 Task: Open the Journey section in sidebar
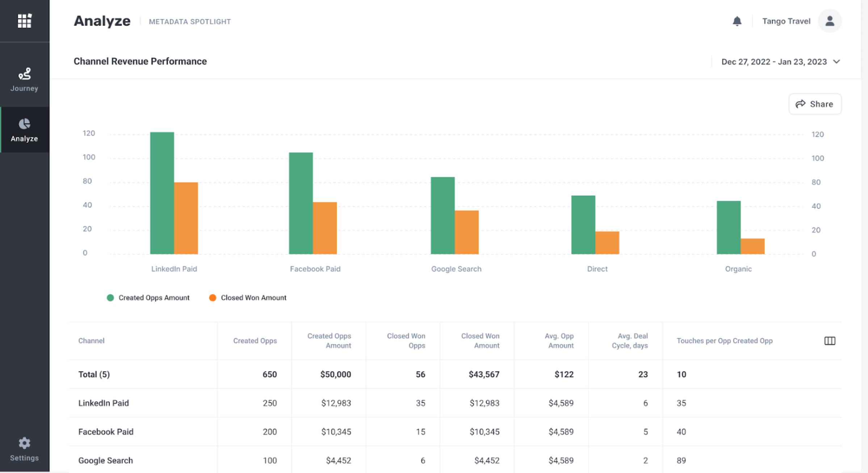[x=25, y=80]
